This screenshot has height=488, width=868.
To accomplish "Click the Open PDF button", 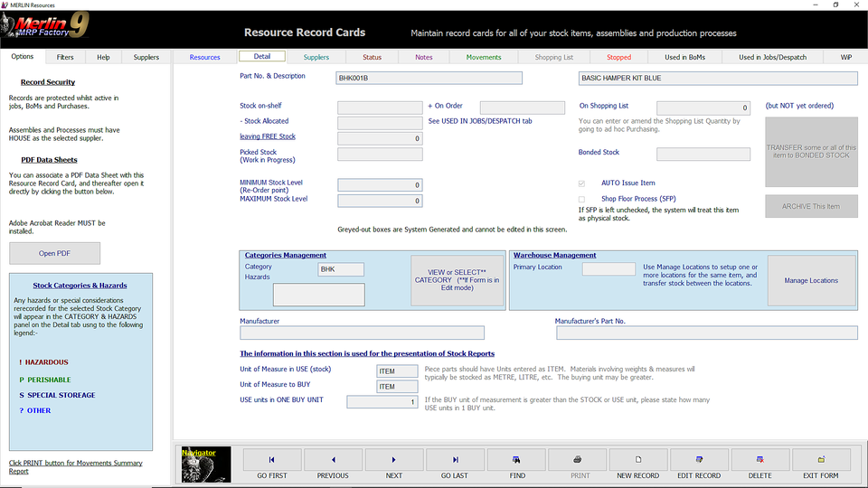I will click(x=54, y=253).
